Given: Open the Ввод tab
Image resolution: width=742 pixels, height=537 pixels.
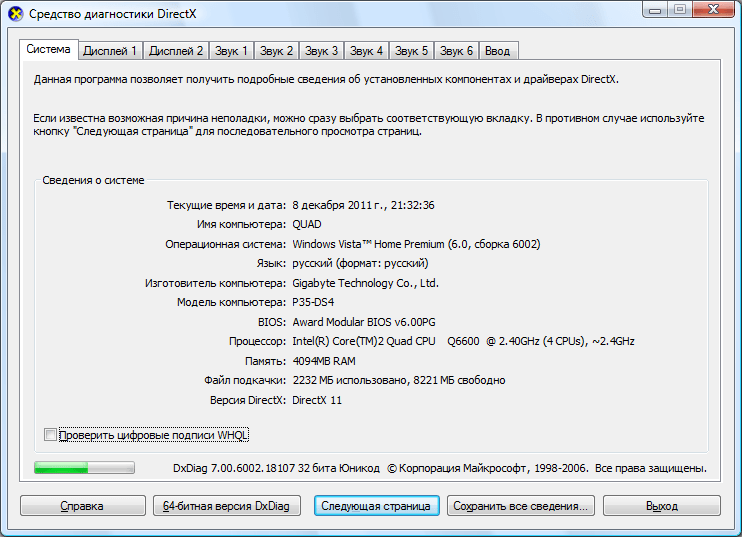Looking at the screenshot, I should click(498, 51).
